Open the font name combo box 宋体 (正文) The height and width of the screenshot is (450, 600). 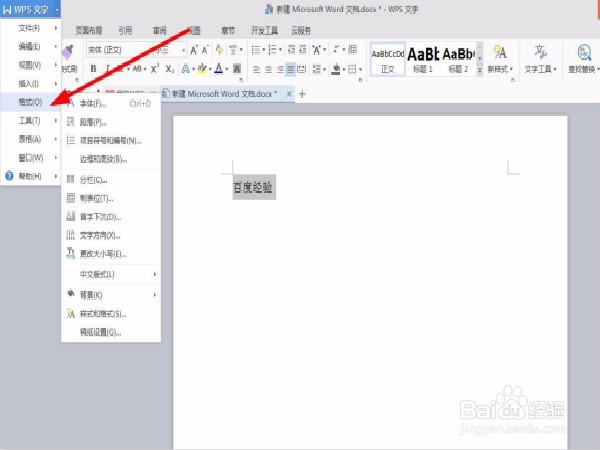(120, 50)
